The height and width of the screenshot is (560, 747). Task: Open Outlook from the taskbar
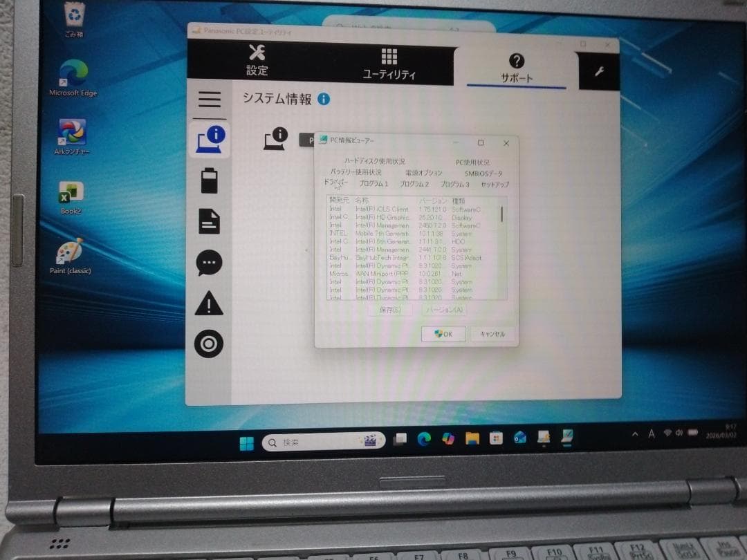pos(519,437)
